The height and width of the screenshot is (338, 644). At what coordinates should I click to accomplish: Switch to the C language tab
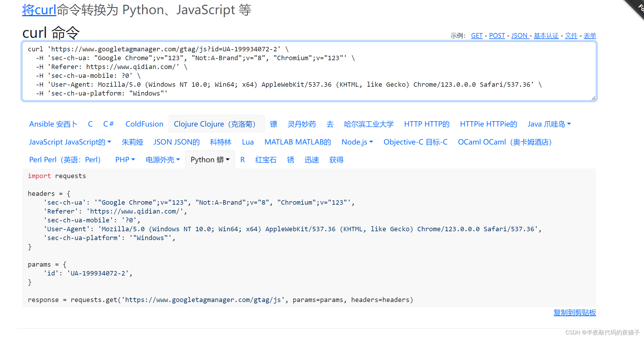click(90, 124)
